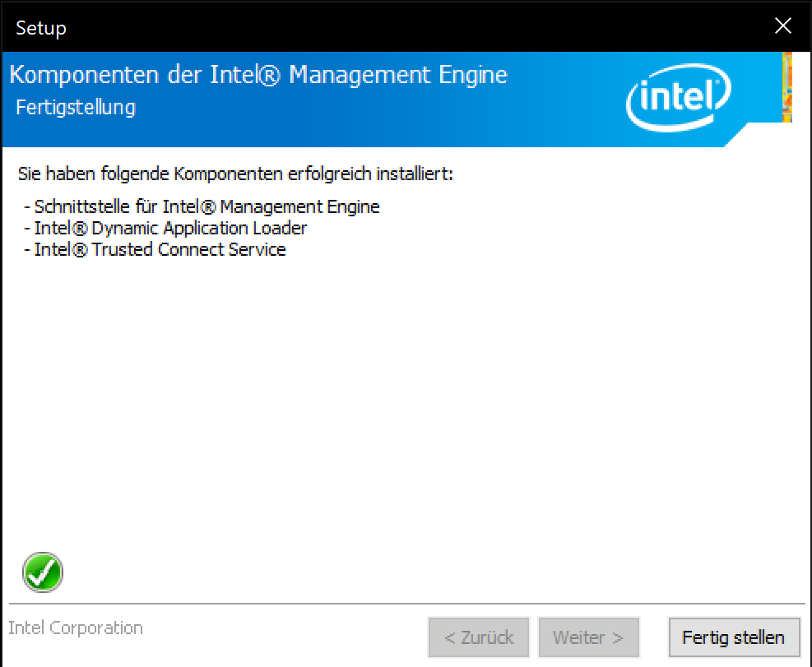The image size is (812, 667).
Task: Click the Setup title text
Action: click(41, 28)
